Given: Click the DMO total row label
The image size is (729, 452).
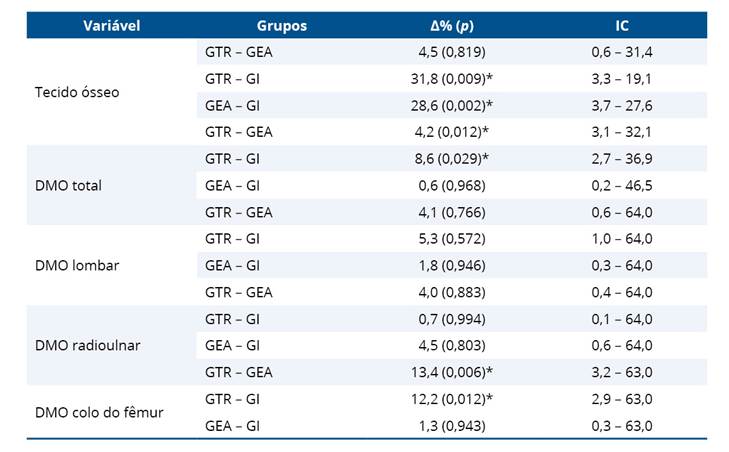Looking at the screenshot, I should click(x=68, y=185).
